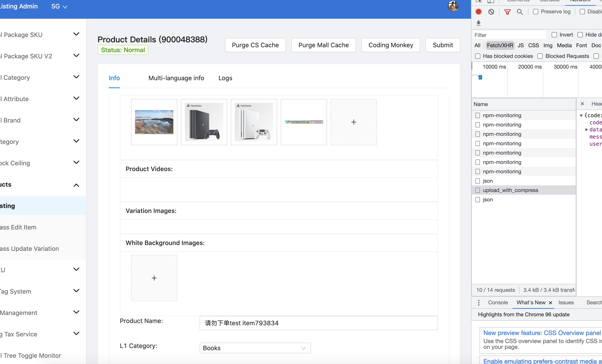Select the black PlayStation product thumbnail
This screenshot has width=602, height=364.
pyautogui.click(x=204, y=122)
